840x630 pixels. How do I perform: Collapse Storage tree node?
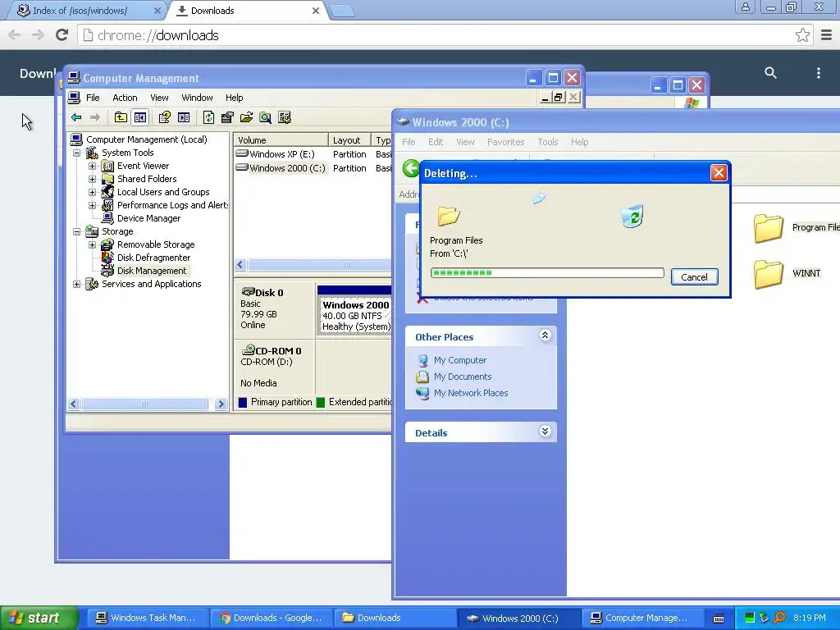click(76, 232)
